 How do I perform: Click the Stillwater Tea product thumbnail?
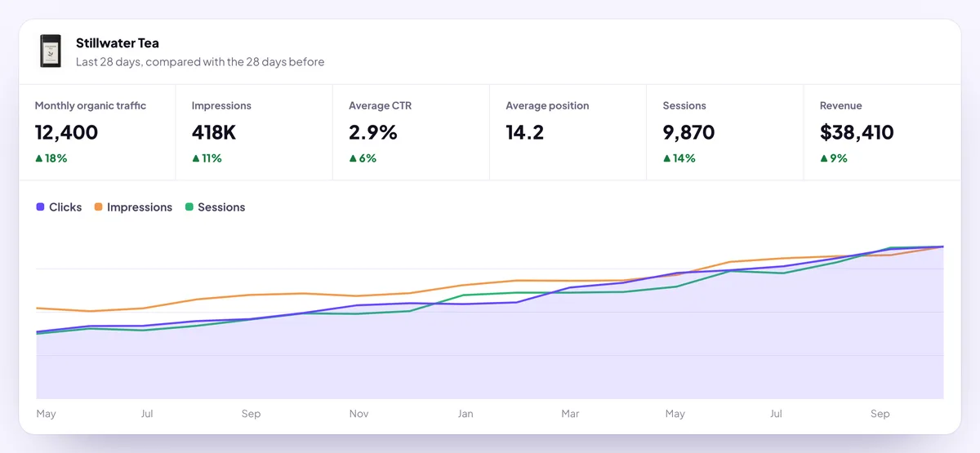click(51, 51)
